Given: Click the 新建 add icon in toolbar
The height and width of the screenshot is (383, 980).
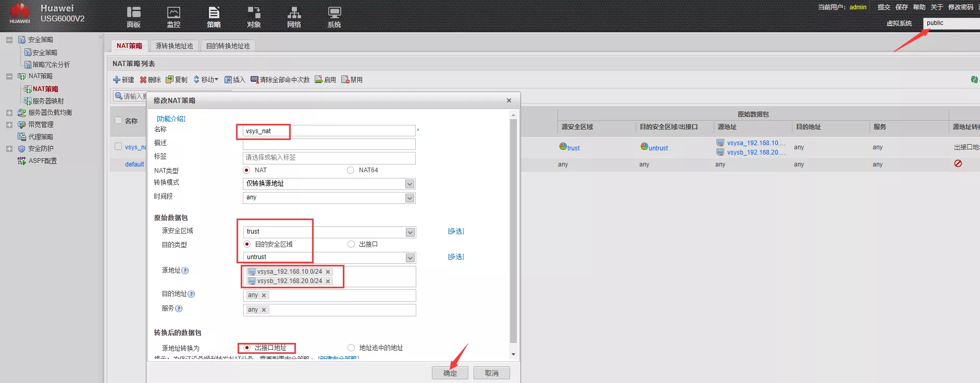Looking at the screenshot, I should pos(117,80).
